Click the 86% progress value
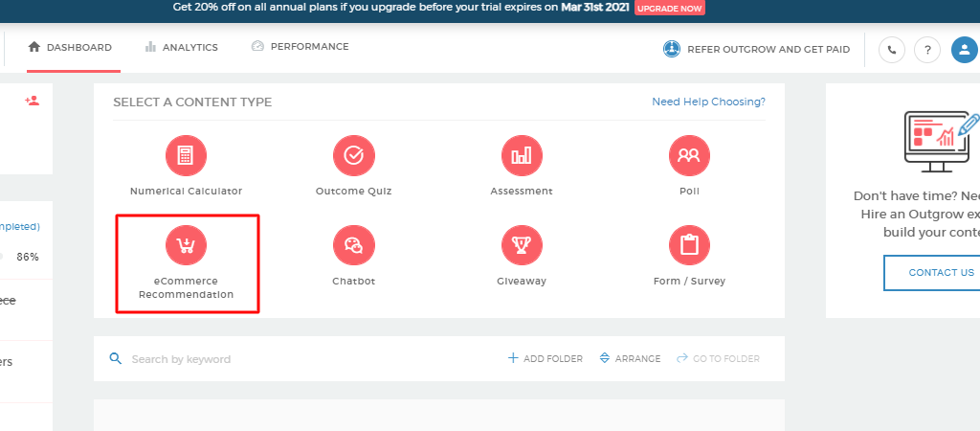 [28, 257]
